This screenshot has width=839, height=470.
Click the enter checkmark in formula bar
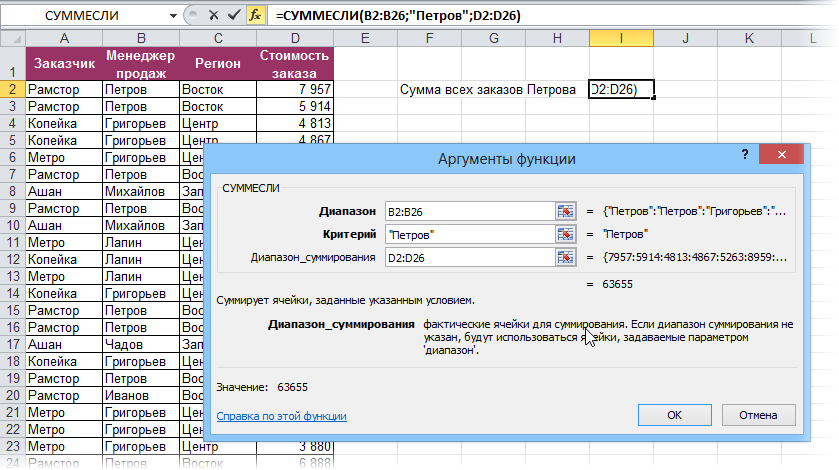point(233,16)
